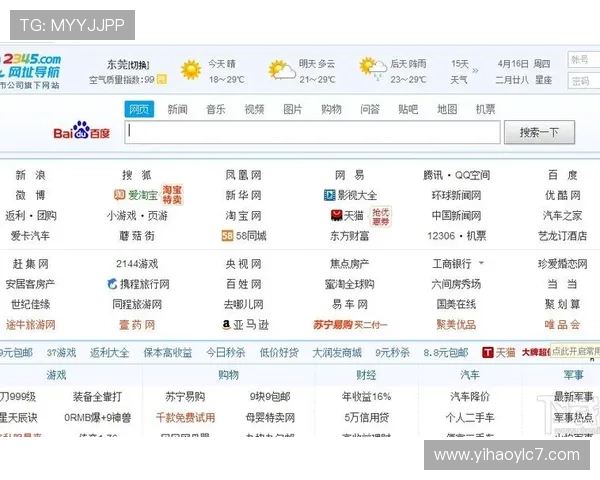Open the 搜狐 link
The image size is (600, 480).
[x=137, y=175]
